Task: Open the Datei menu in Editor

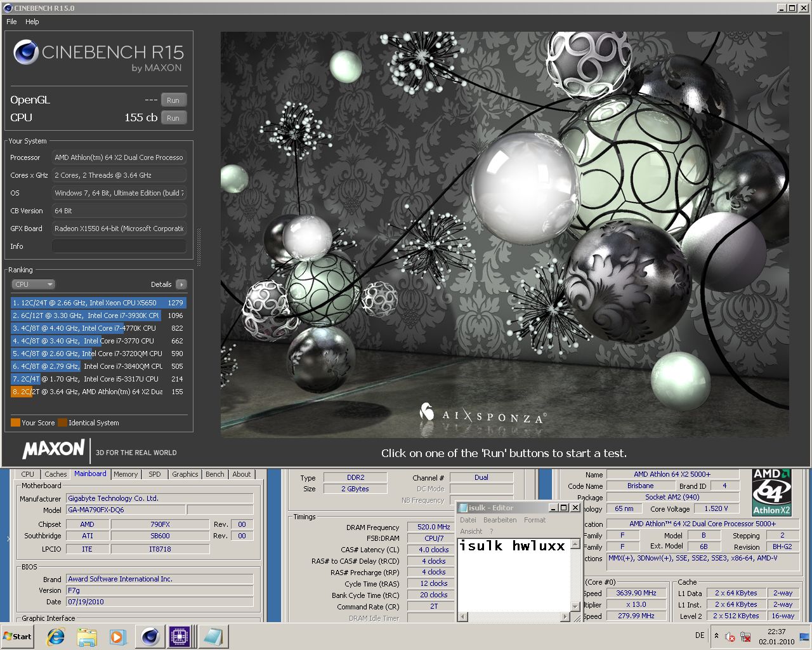Action: click(x=468, y=520)
